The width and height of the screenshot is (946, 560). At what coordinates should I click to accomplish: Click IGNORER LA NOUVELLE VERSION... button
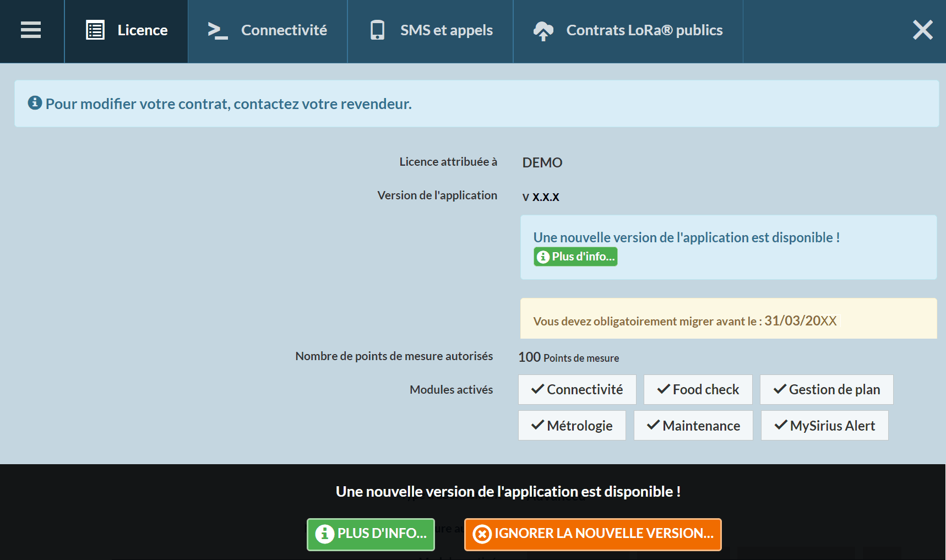(593, 534)
